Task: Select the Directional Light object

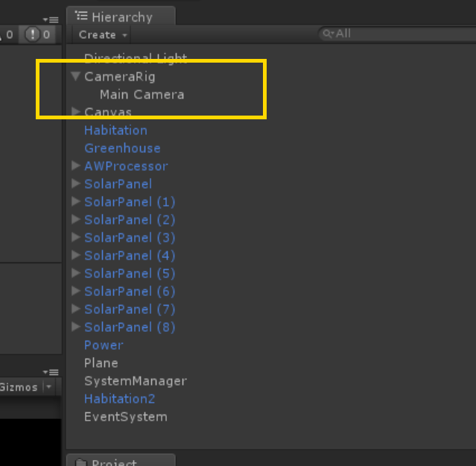Action: pos(136,58)
